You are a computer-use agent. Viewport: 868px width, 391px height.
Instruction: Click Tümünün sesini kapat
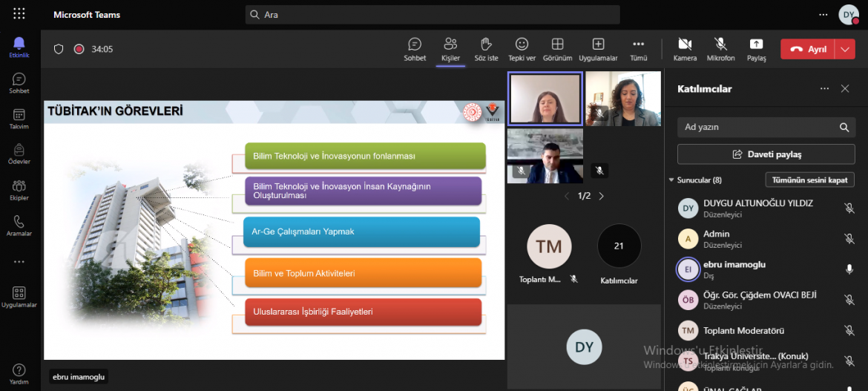pyautogui.click(x=810, y=180)
